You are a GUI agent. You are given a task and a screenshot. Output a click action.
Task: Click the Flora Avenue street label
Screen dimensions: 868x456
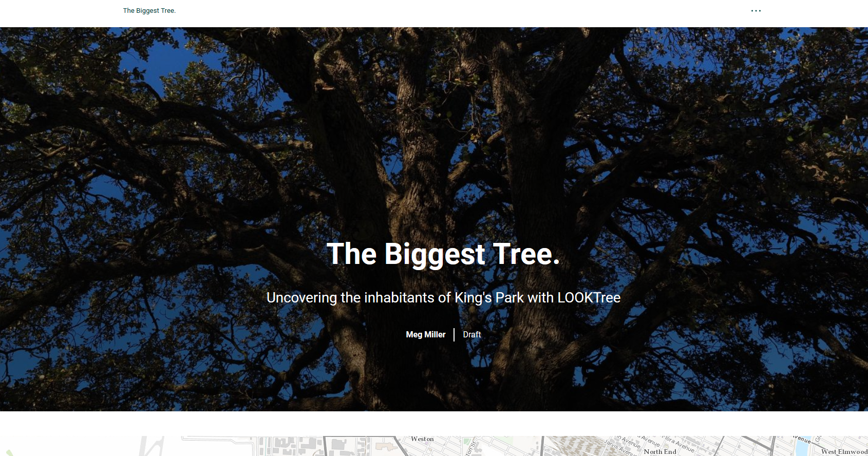[677, 444]
